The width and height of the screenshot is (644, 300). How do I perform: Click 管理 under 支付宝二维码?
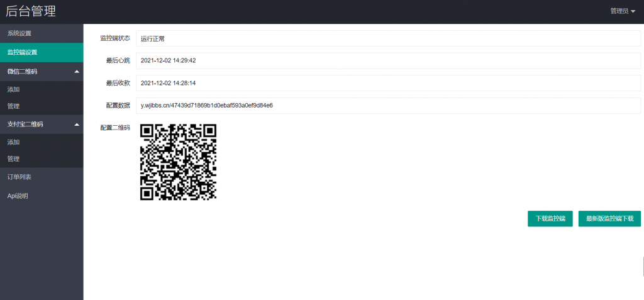tap(42, 158)
